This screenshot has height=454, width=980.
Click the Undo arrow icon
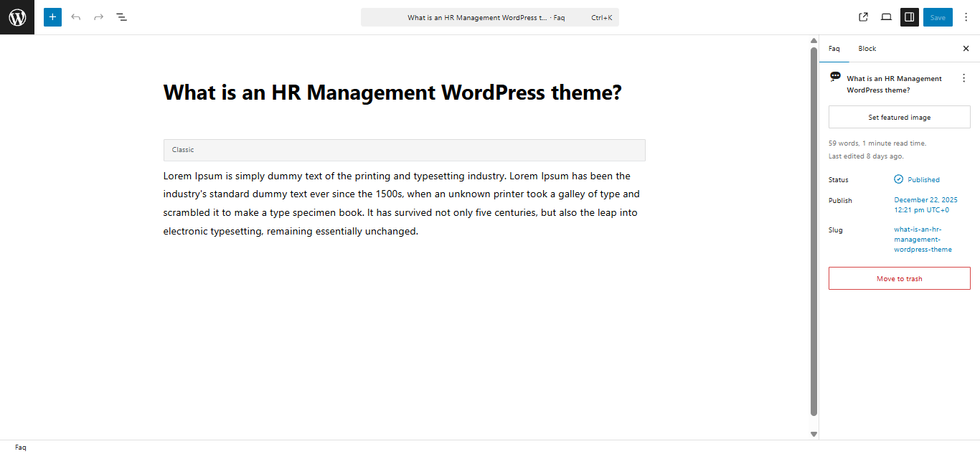tap(76, 17)
